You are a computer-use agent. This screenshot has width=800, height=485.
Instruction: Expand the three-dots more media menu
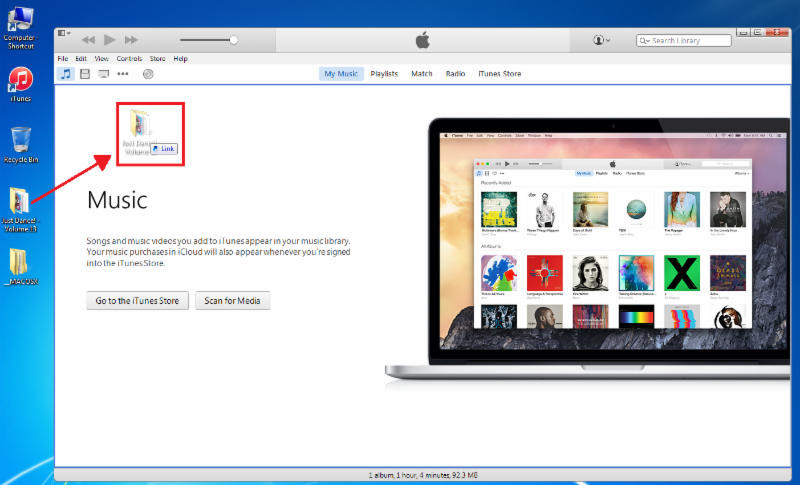[123, 74]
